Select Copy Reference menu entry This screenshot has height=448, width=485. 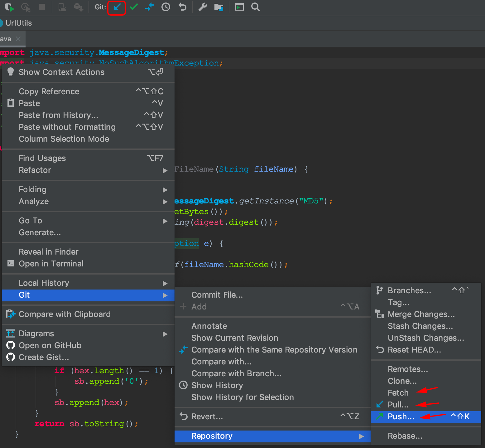pos(88,91)
